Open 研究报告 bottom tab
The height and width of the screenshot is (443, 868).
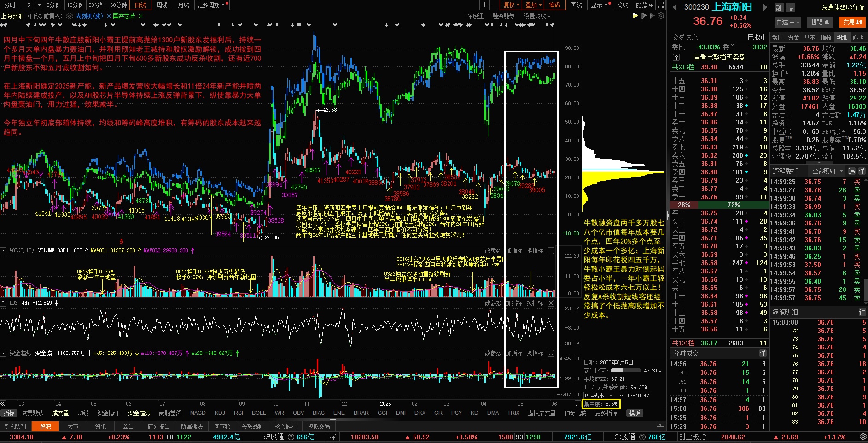158,426
